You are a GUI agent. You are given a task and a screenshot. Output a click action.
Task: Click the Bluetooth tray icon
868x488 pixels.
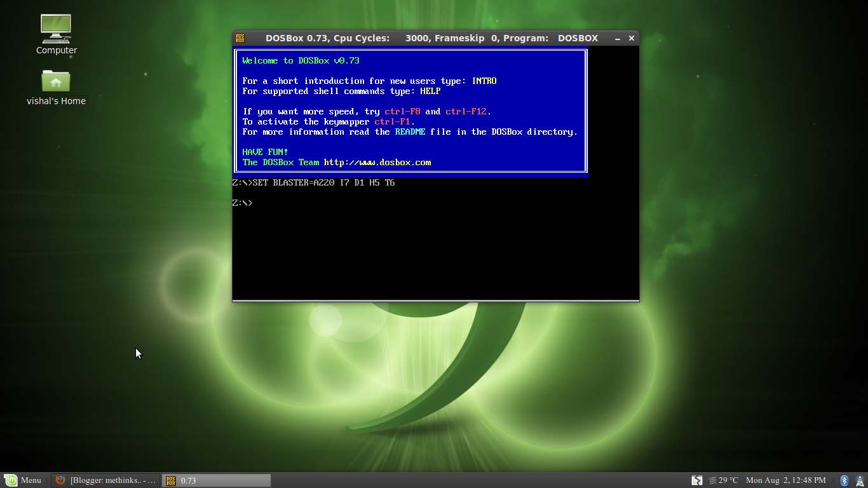pos(844,480)
